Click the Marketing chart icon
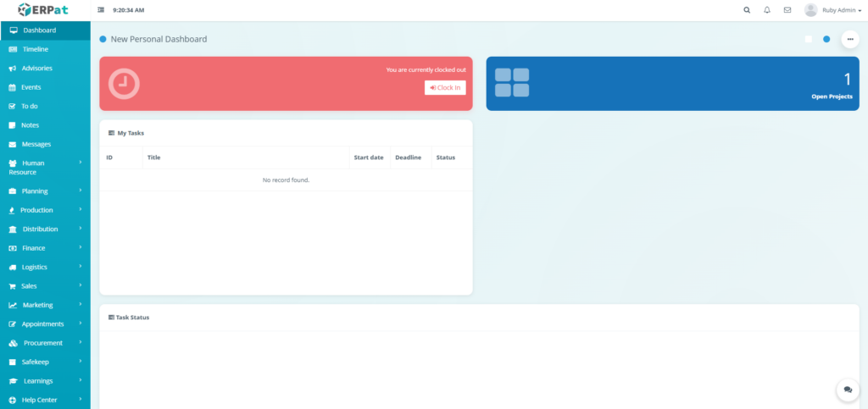 pos(13,305)
